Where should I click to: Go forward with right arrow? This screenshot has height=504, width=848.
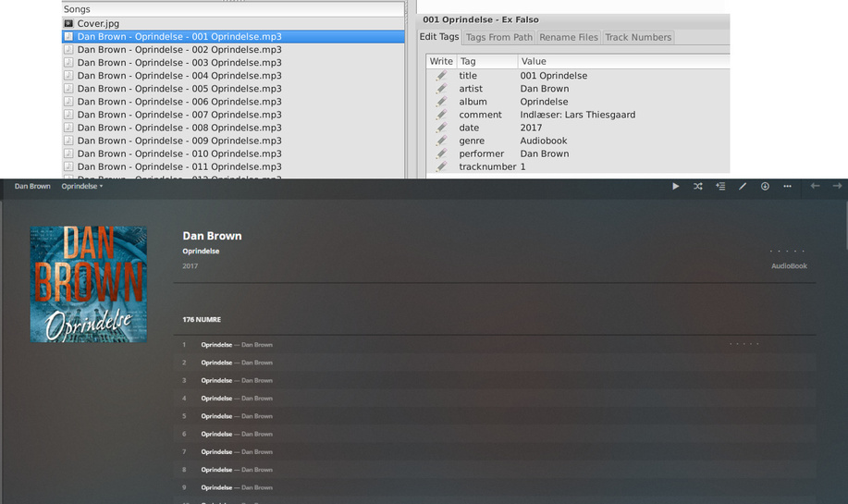837,186
